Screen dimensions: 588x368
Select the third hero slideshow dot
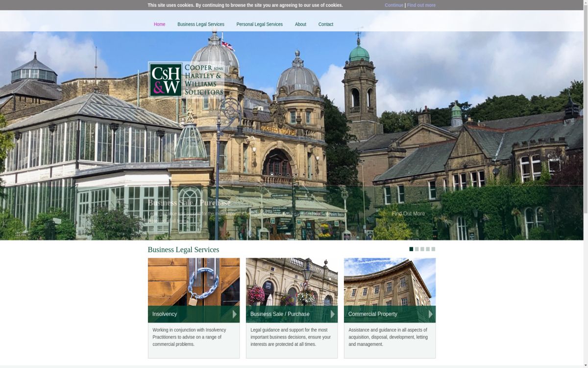[x=288, y=175]
